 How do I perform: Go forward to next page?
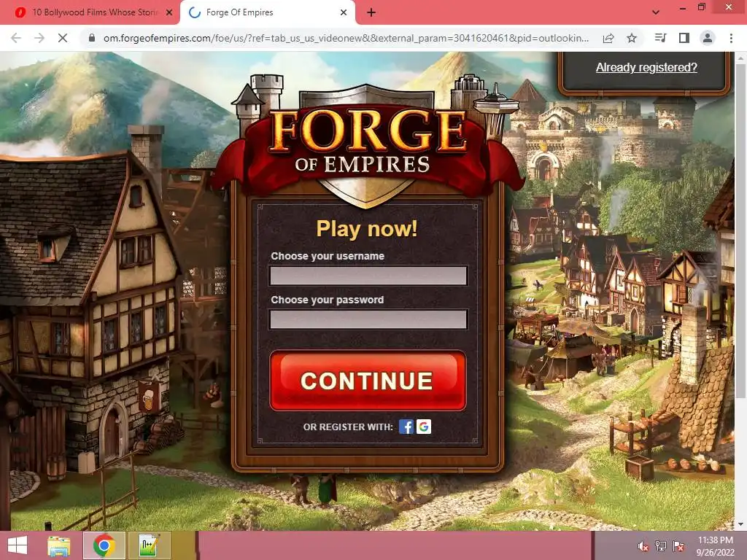39,38
